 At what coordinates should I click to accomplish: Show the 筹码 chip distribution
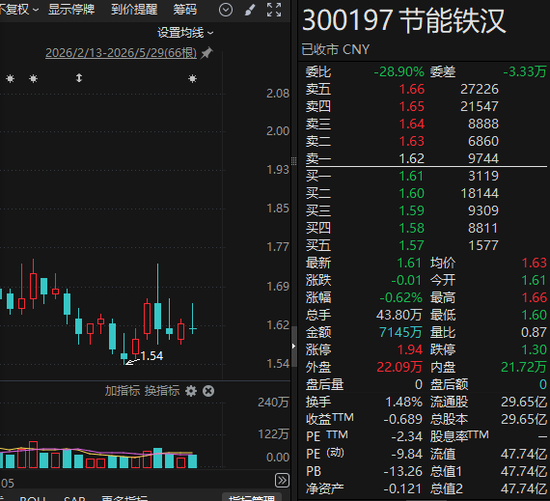pyautogui.click(x=185, y=9)
